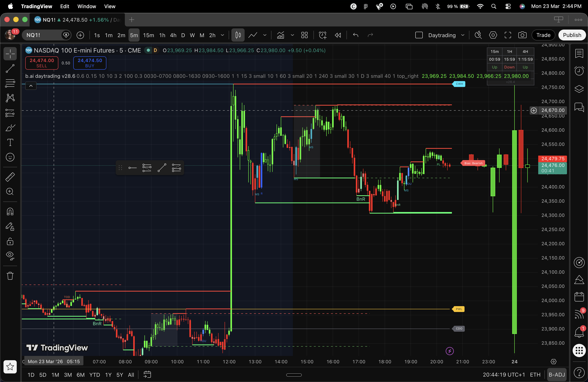This screenshot has width=588, height=382.
Task: Open a new tab with plus
Action: coord(132,20)
